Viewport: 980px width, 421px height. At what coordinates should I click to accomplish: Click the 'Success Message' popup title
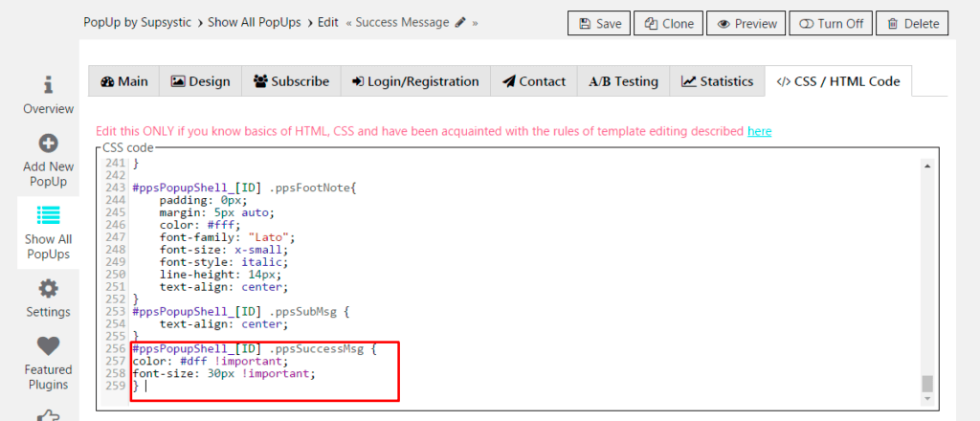pyautogui.click(x=402, y=23)
